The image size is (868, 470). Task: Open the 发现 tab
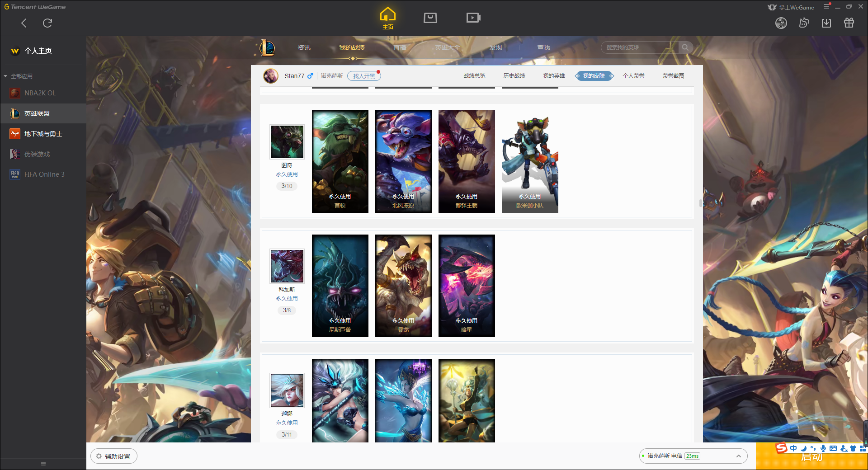click(495, 47)
